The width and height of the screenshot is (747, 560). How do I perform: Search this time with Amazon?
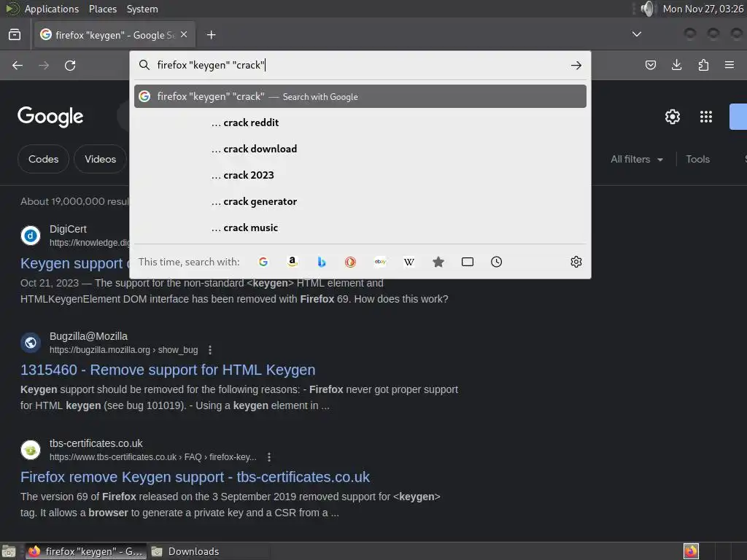click(293, 262)
